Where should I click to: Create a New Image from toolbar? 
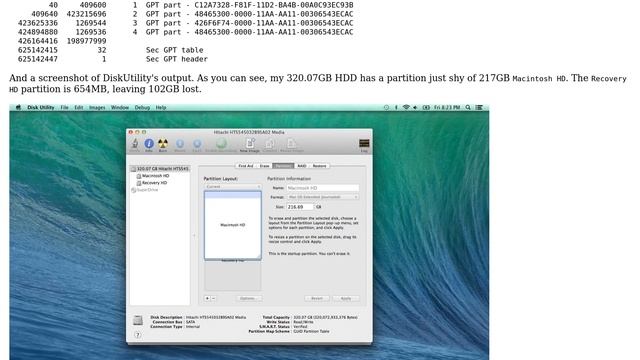tap(250, 144)
